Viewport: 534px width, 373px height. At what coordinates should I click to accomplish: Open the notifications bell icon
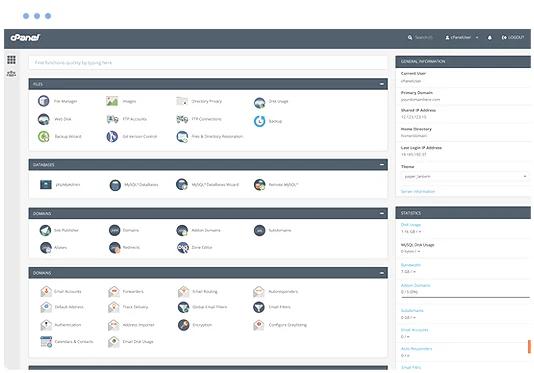click(489, 37)
